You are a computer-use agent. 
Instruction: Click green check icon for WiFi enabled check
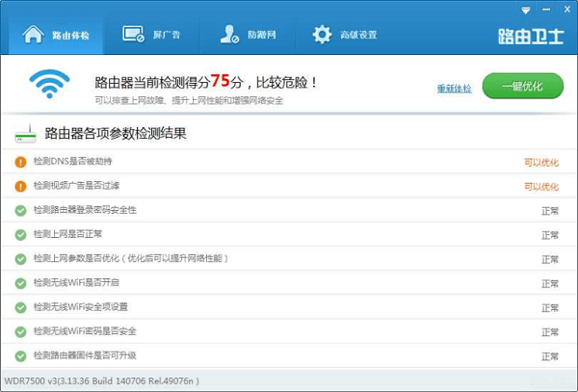20,283
